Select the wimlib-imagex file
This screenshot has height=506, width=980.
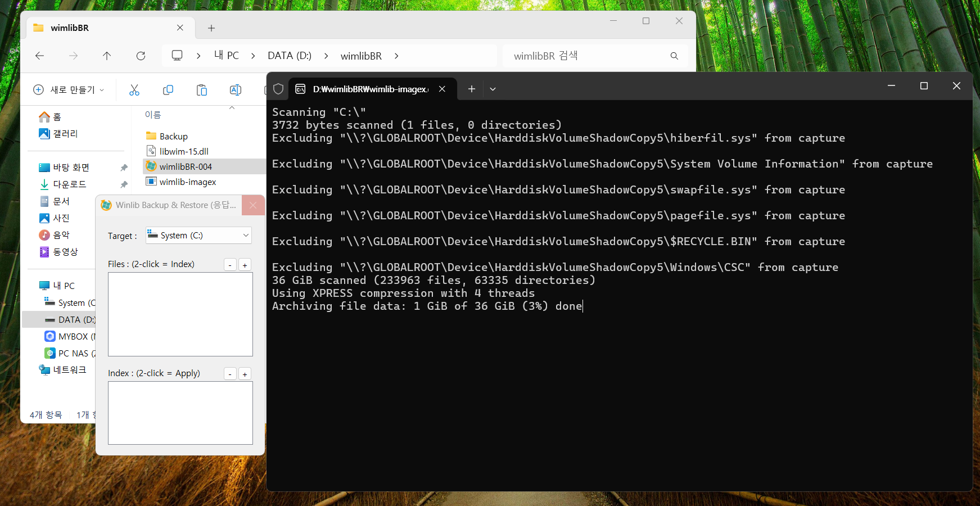181,182
